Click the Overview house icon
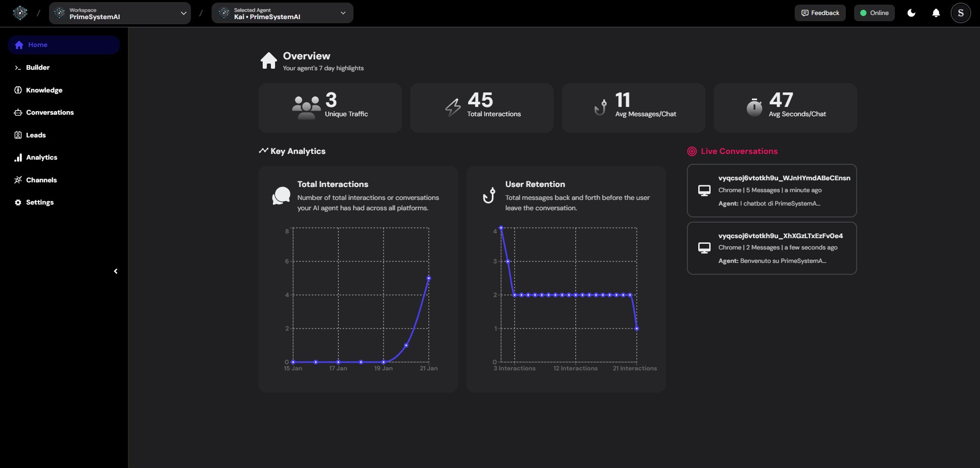This screenshot has width=980, height=468. point(268,60)
